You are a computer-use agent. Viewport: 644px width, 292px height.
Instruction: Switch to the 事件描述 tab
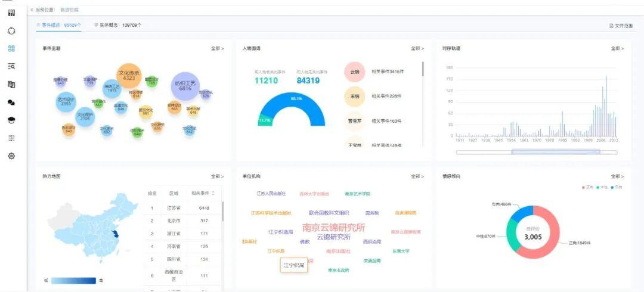coord(60,25)
